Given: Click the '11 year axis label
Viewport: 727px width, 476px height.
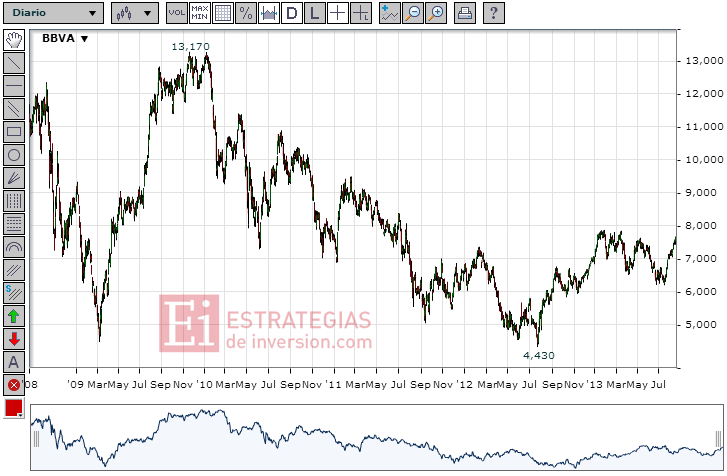Looking at the screenshot, I should pyautogui.click(x=333, y=385).
